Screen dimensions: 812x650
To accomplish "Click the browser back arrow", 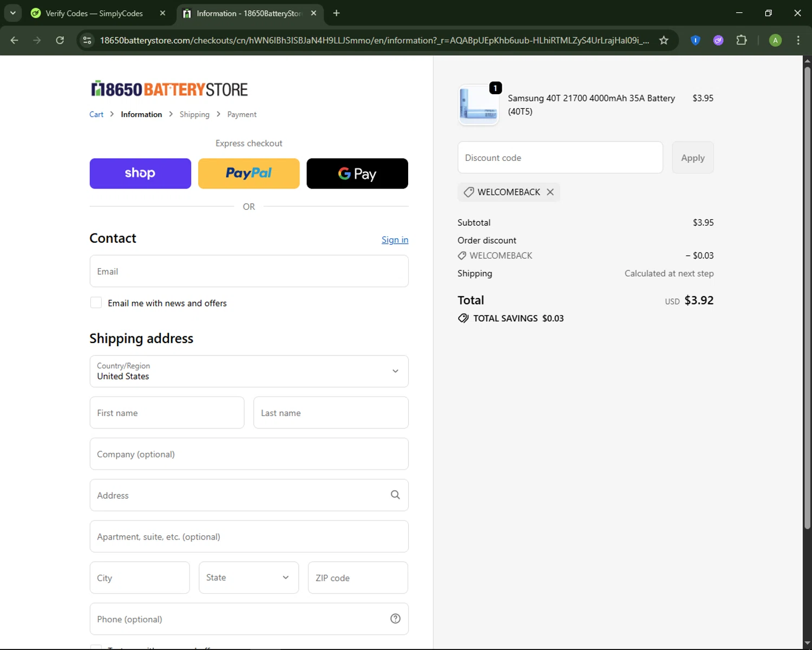I will [15, 40].
